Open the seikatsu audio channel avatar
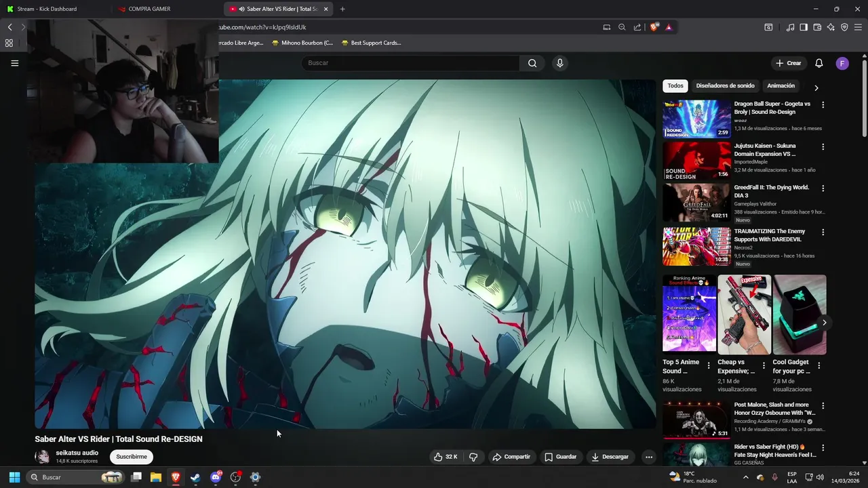 pyautogui.click(x=43, y=456)
